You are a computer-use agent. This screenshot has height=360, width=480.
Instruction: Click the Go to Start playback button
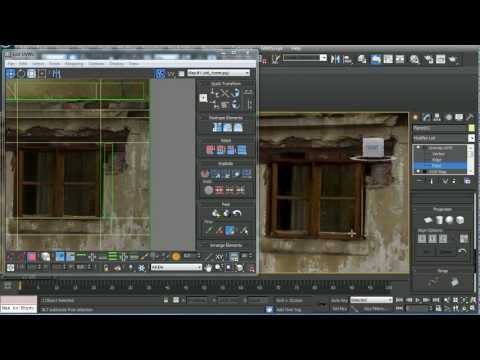point(399,300)
